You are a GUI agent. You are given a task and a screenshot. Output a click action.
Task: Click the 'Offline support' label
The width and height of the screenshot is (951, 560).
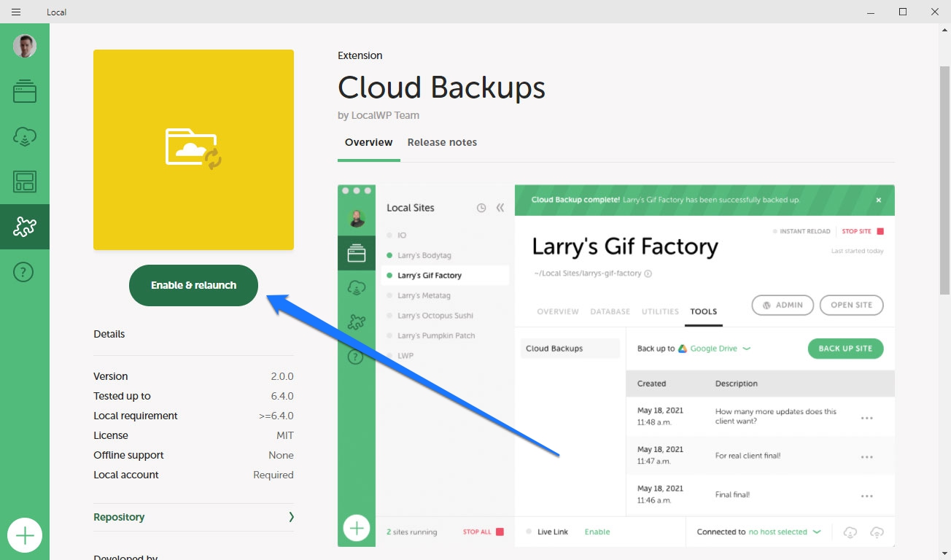coord(128,455)
